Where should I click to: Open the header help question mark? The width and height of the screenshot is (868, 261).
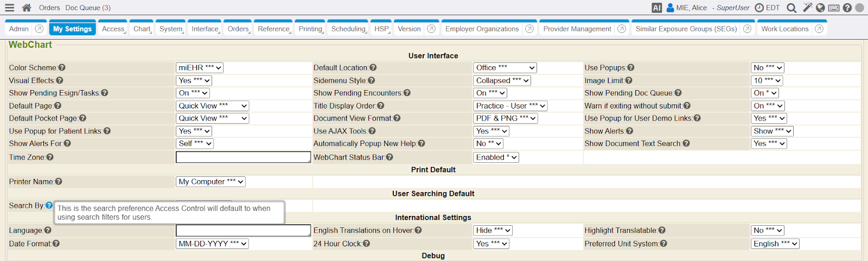[x=847, y=8]
